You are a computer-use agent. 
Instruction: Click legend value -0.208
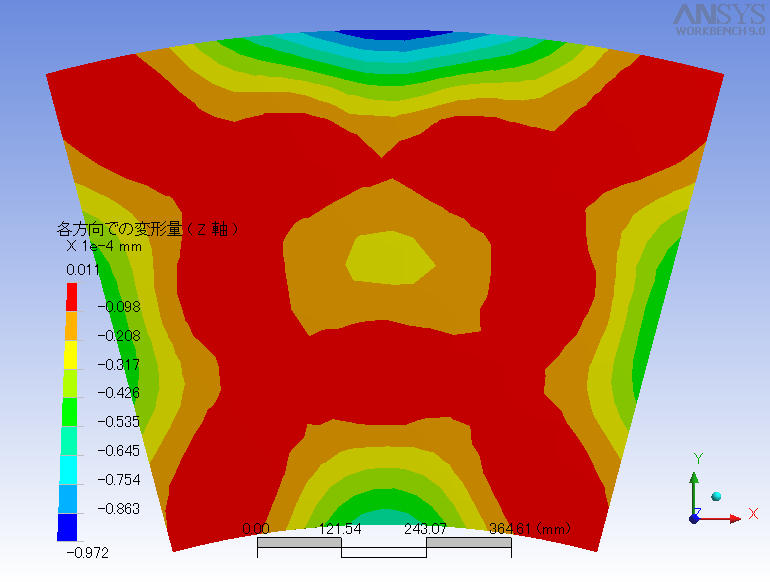119,336
